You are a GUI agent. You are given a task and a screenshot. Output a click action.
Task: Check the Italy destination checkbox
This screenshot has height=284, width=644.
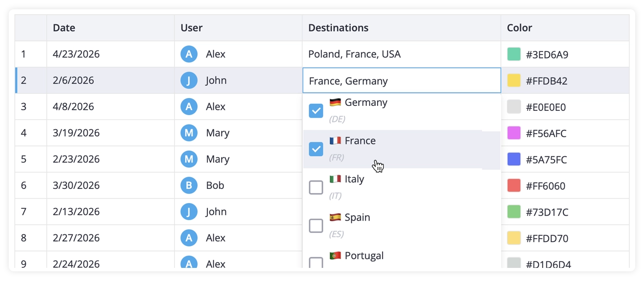[x=316, y=187]
